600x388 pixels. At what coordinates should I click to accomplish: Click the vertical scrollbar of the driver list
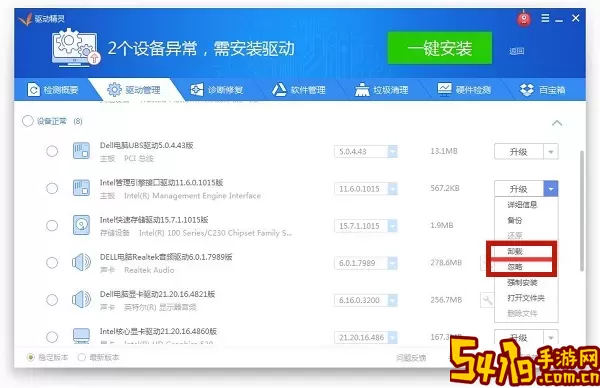point(582,211)
